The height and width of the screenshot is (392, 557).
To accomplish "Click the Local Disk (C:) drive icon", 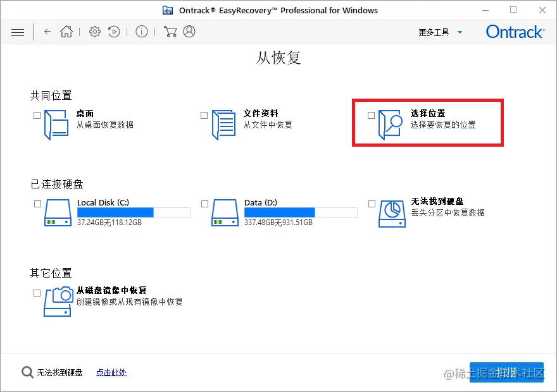I will pos(58,212).
